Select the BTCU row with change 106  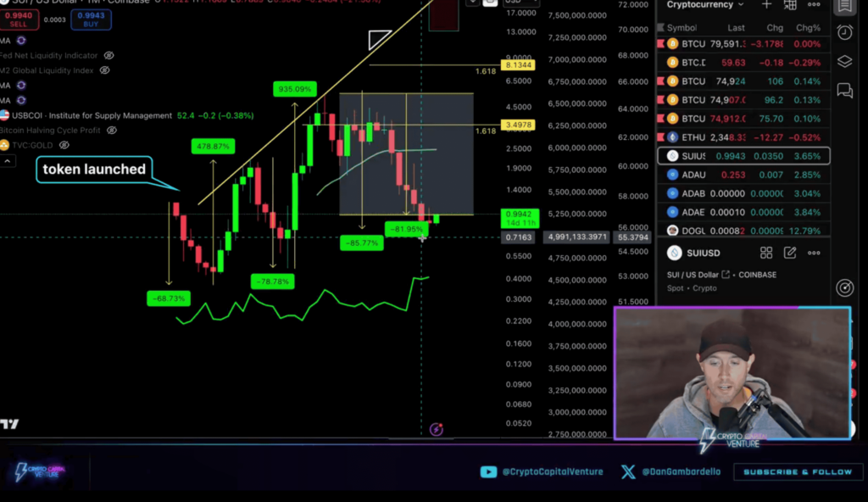(743, 81)
